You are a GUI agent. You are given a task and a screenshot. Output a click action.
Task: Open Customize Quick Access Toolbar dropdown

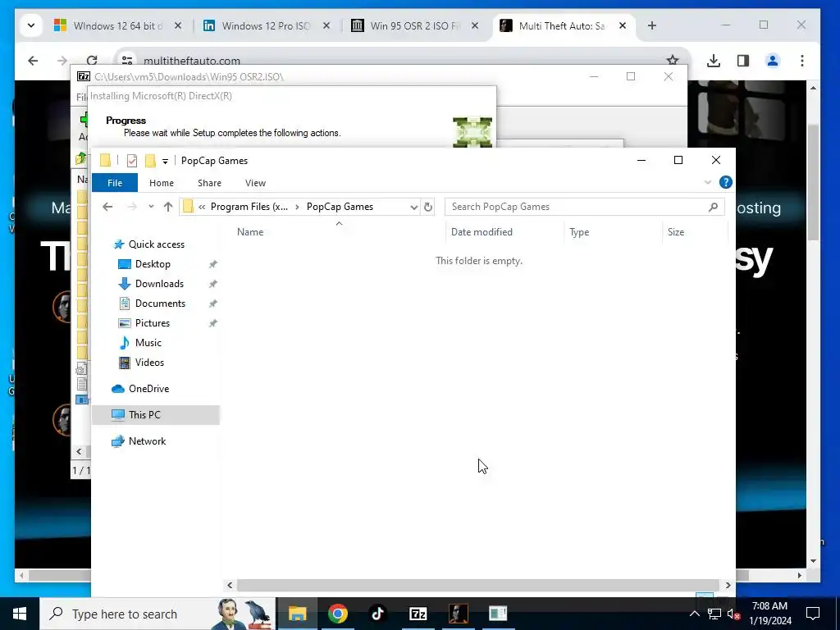point(165,162)
